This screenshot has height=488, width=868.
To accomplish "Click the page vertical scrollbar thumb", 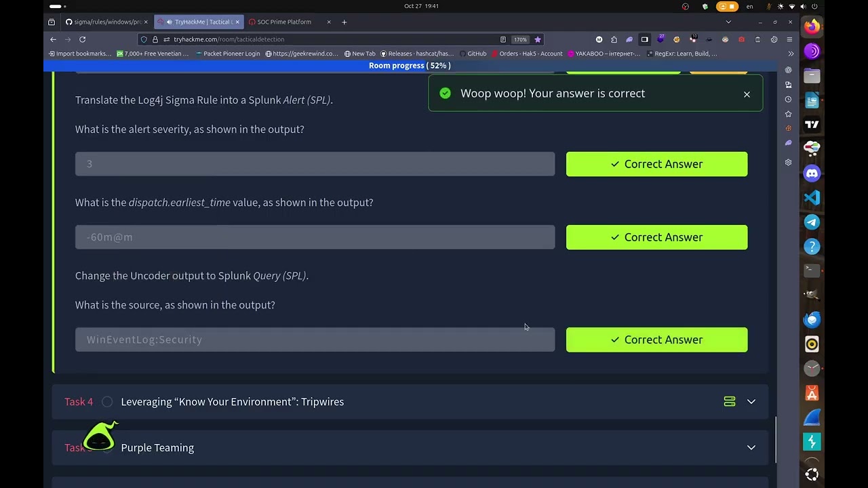I will pyautogui.click(x=776, y=440).
